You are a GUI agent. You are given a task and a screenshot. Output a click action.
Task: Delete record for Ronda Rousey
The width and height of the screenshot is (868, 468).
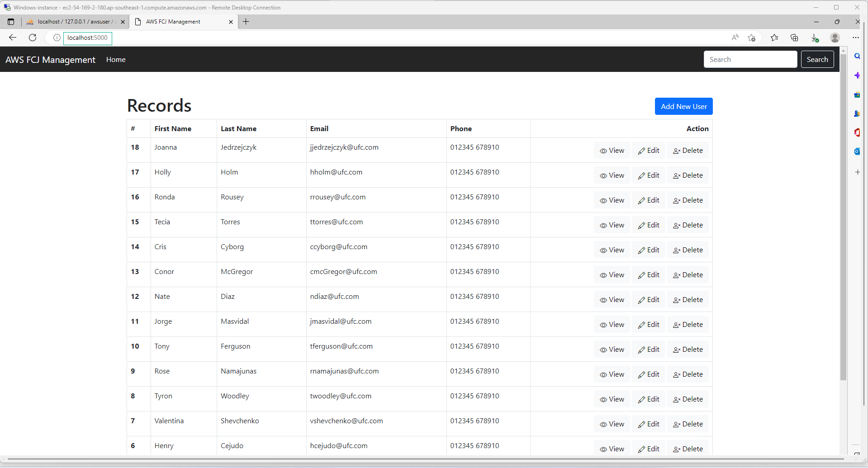click(688, 200)
